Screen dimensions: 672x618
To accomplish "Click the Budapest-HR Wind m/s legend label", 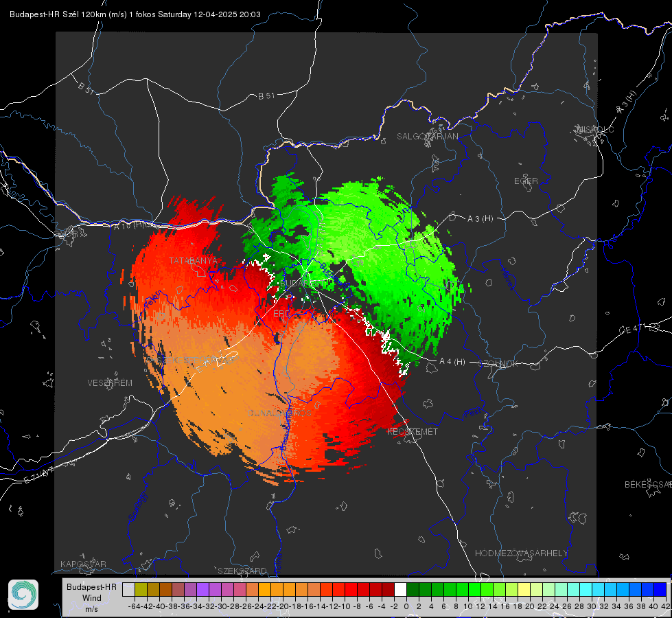I will (91, 597).
